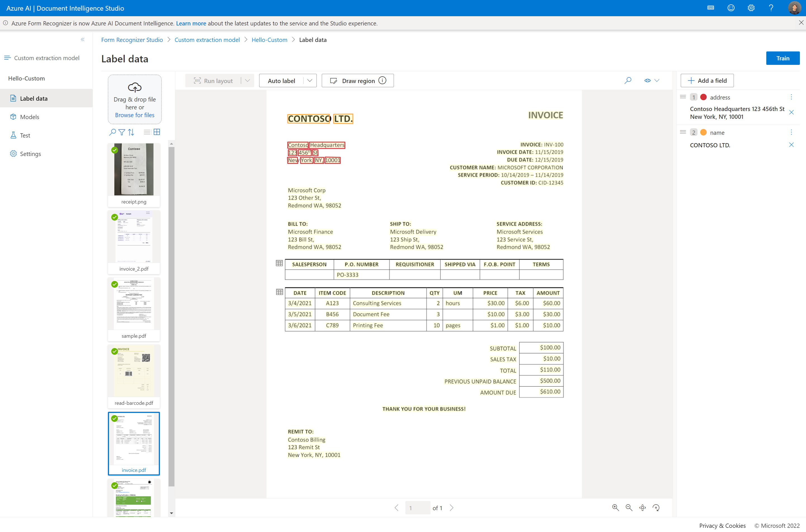The image size is (806, 532).
Task: Select Models navigation item
Action: [30, 116]
